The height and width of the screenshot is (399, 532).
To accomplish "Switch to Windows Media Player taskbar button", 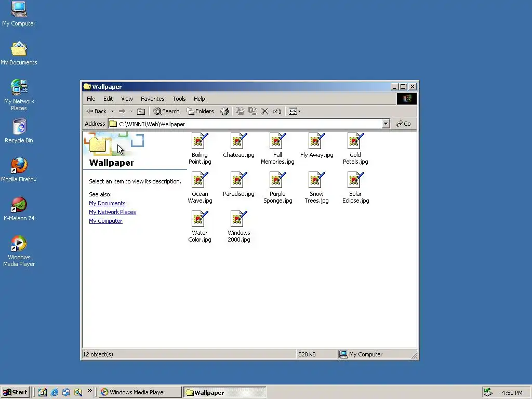I will click(140, 393).
